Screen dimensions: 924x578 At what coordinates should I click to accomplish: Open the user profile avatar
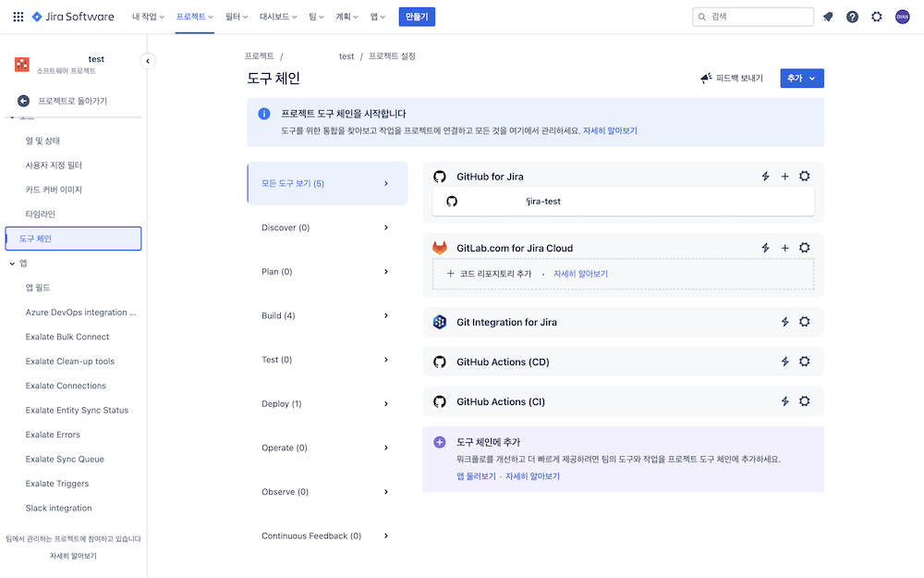[902, 17]
